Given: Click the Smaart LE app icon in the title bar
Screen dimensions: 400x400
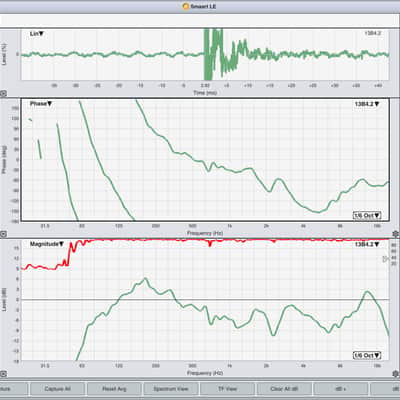Looking at the screenshot, I should tap(186, 6).
